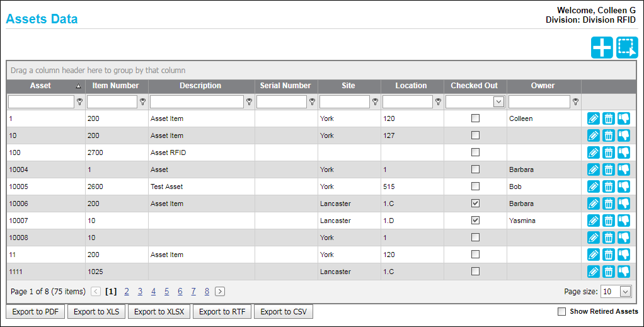Image resolution: width=644 pixels, height=327 pixels.
Task: Export the data to CSV
Action: tap(284, 312)
